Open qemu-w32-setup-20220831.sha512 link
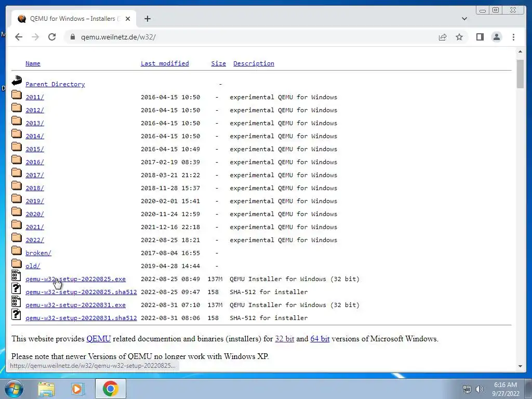532x399 pixels. click(81, 318)
